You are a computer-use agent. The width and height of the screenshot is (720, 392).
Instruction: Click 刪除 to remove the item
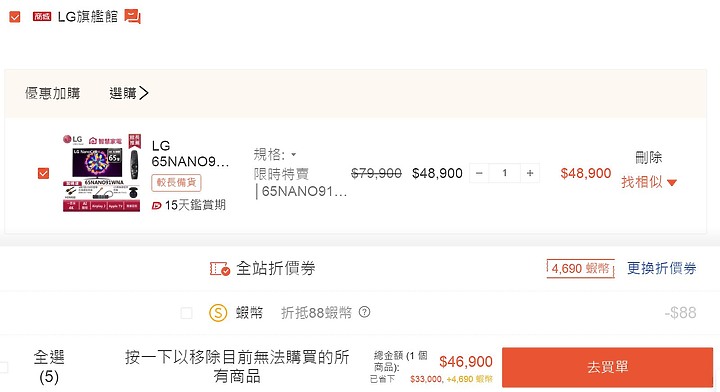pos(648,157)
